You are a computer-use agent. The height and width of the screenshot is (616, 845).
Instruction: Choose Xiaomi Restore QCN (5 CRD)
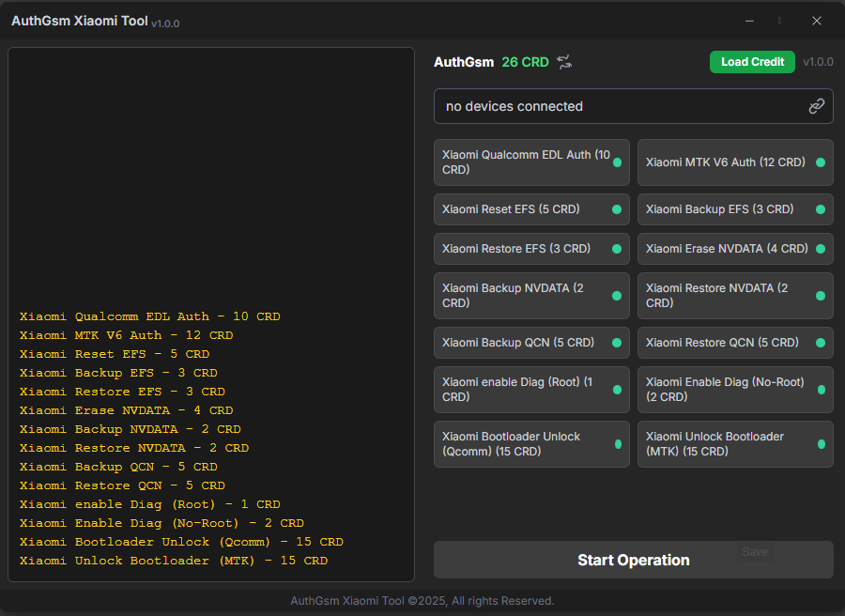735,343
